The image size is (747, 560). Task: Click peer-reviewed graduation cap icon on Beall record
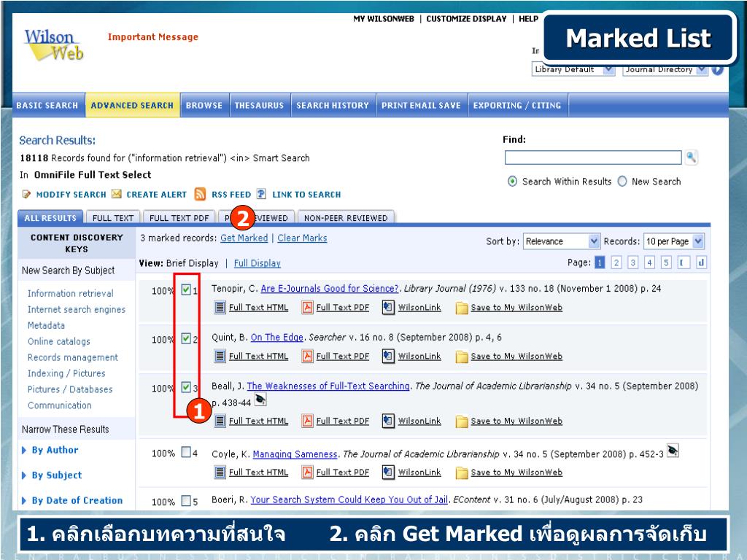click(x=260, y=399)
